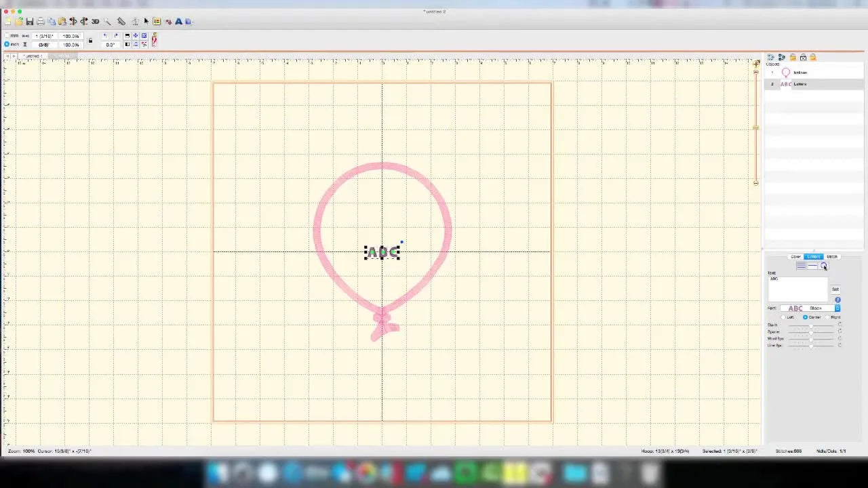Image resolution: width=868 pixels, height=488 pixels.
Task: Click the top width percentage field 100.0%
Action: (71, 36)
